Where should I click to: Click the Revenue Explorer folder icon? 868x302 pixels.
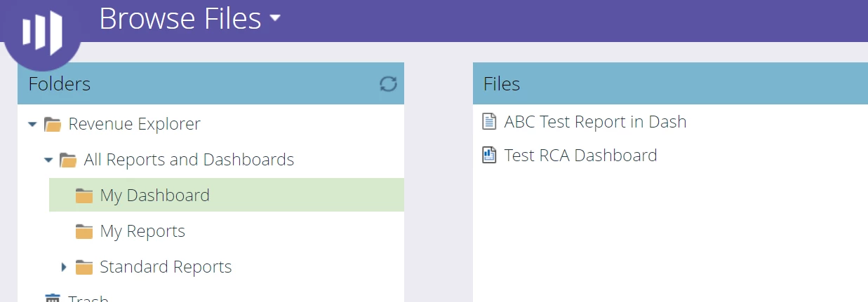tap(53, 125)
